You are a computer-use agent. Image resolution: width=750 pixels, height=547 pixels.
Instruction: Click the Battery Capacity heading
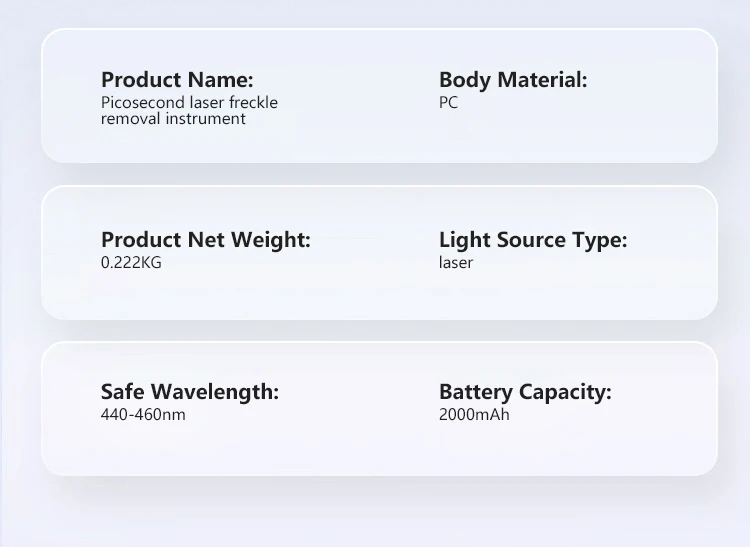tap(525, 392)
